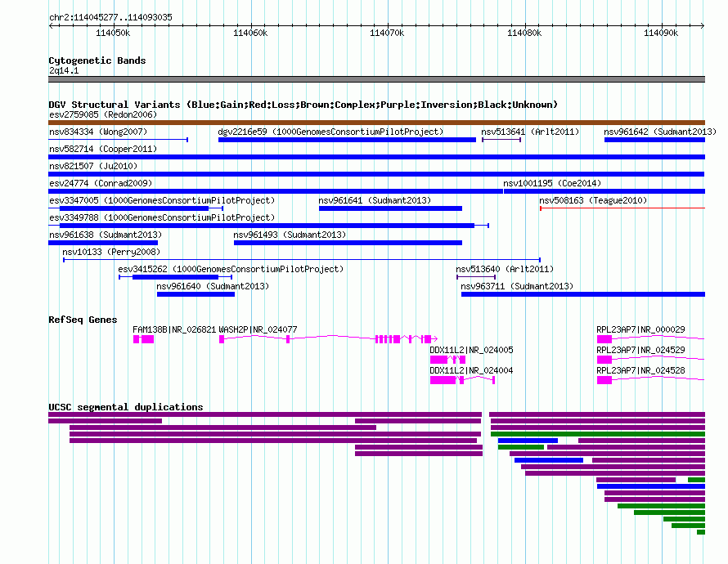This screenshot has width=728, height=564.
Task: Click the UCSC segmental duplications track title
Action: pyautogui.click(x=126, y=407)
